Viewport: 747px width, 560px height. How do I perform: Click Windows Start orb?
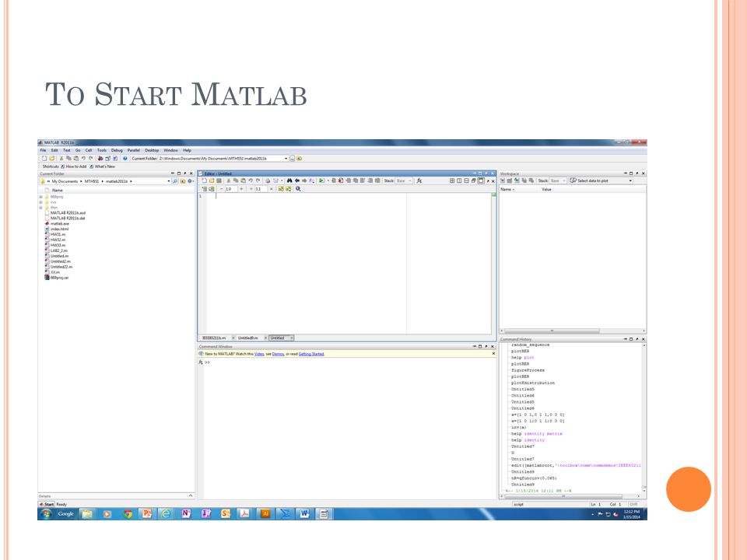tap(46, 514)
